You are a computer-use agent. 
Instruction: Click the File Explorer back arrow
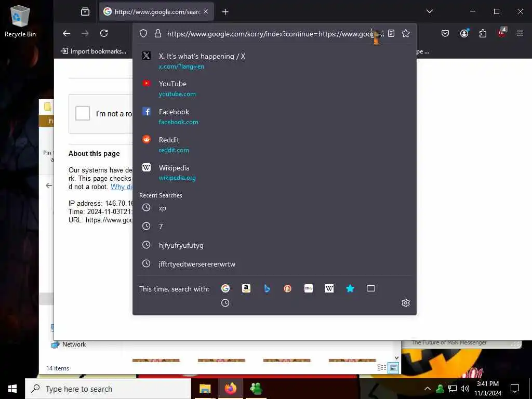tap(49, 185)
